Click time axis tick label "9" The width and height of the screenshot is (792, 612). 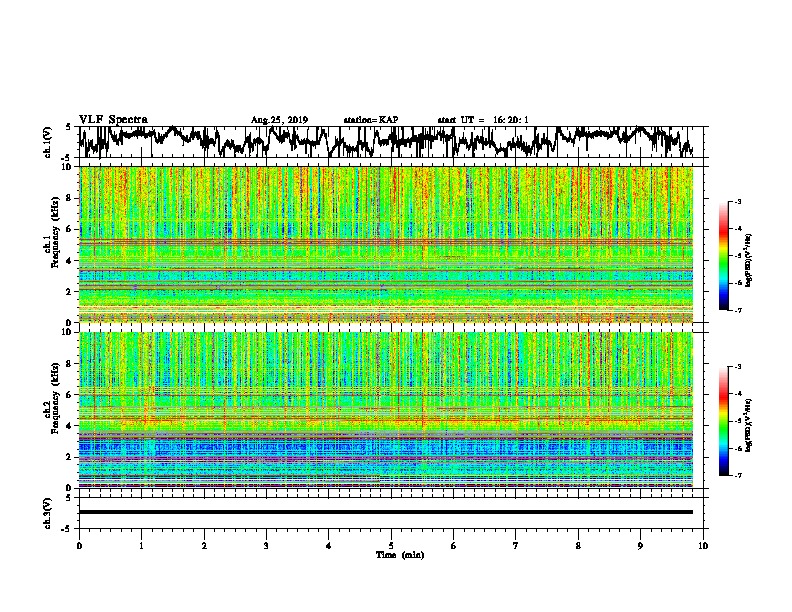[x=640, y=546]
